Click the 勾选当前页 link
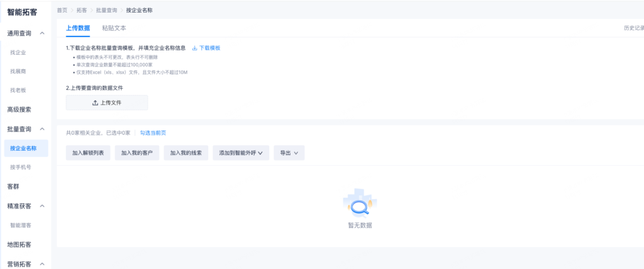 pos(153,133)
